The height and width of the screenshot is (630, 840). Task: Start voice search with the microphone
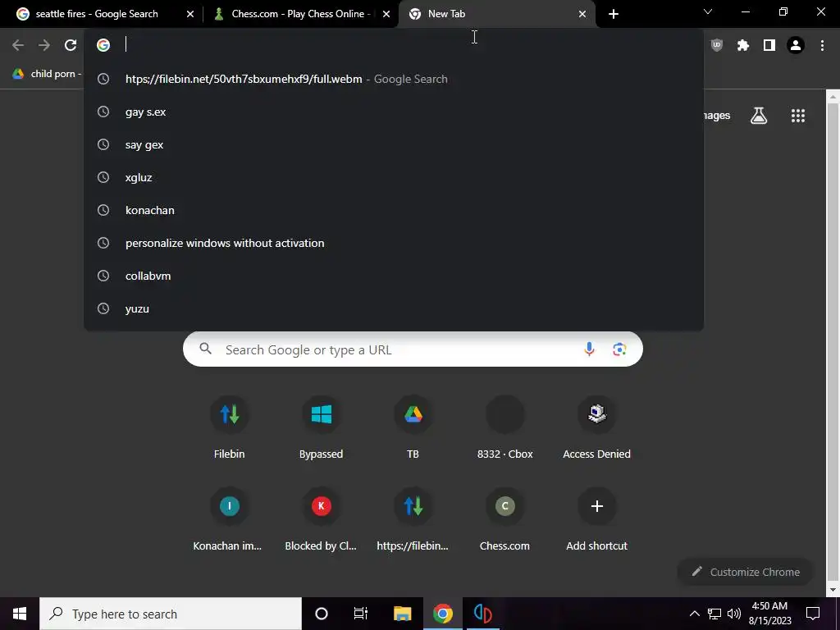point(589,349)
